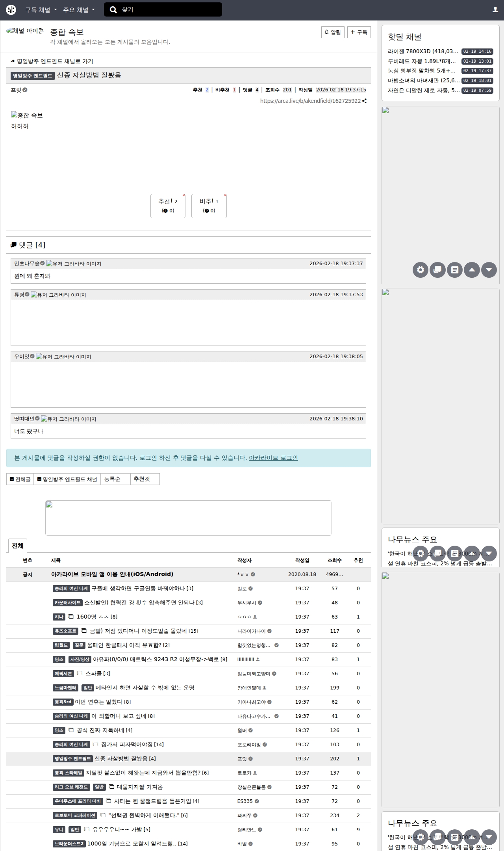Screen dimensions: 504x851
Task: Click the comment bubble icon beside 댓글 [4]
Action: coord(14,245)
